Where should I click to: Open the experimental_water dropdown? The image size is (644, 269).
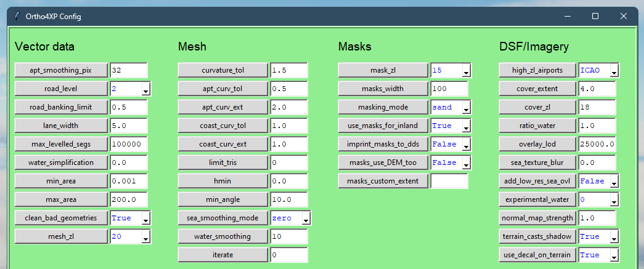click(614, 199)
